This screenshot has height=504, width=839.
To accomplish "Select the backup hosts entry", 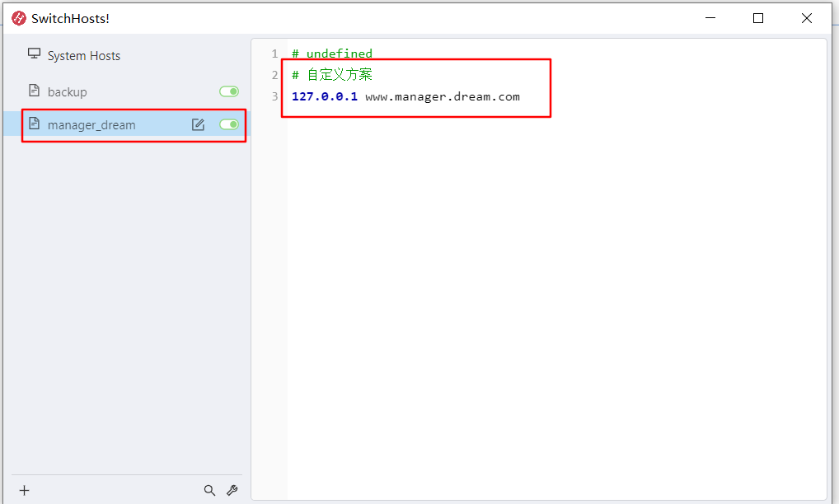I will coord(127,91).
